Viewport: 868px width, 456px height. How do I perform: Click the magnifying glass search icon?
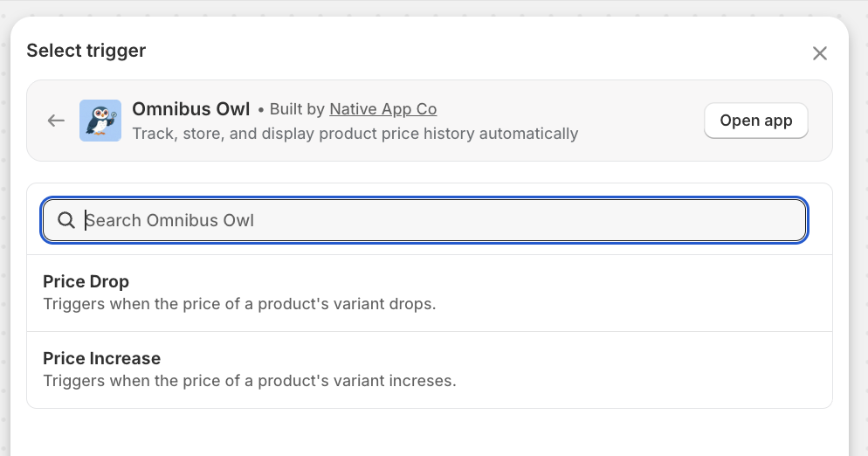[x=65, y=220]
